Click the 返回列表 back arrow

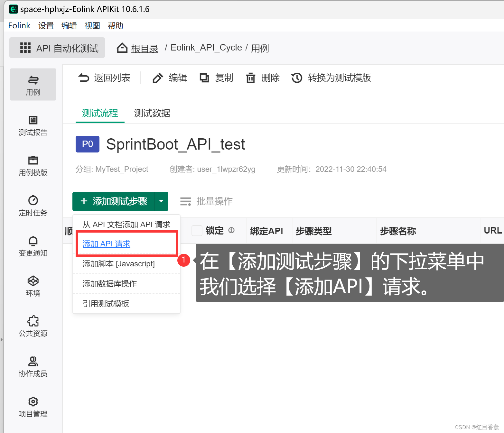pyautogui.click(x=84, y=78)
